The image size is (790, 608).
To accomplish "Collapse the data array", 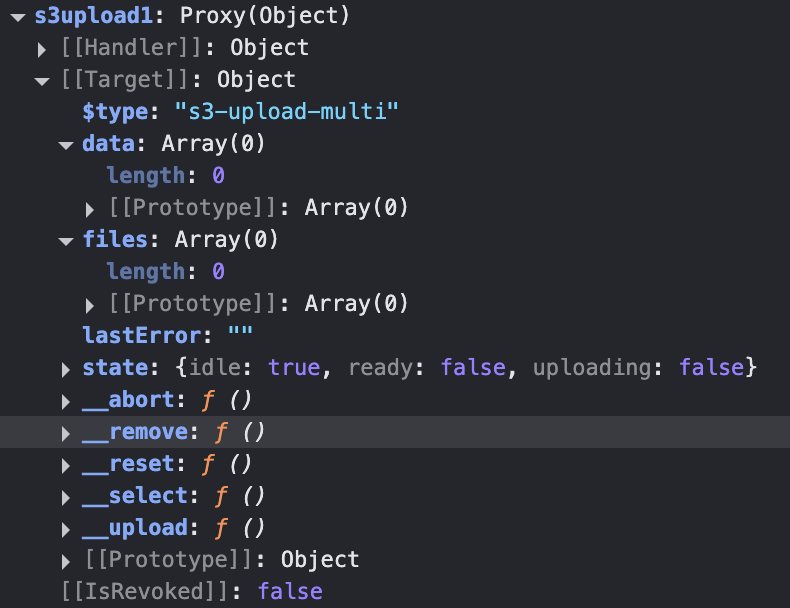I will 66,145.
